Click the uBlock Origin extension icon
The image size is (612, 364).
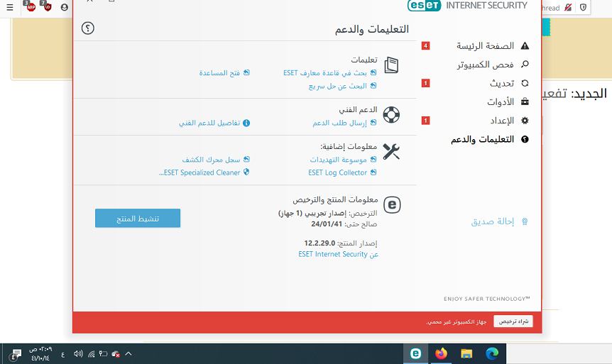pos(47,6)
